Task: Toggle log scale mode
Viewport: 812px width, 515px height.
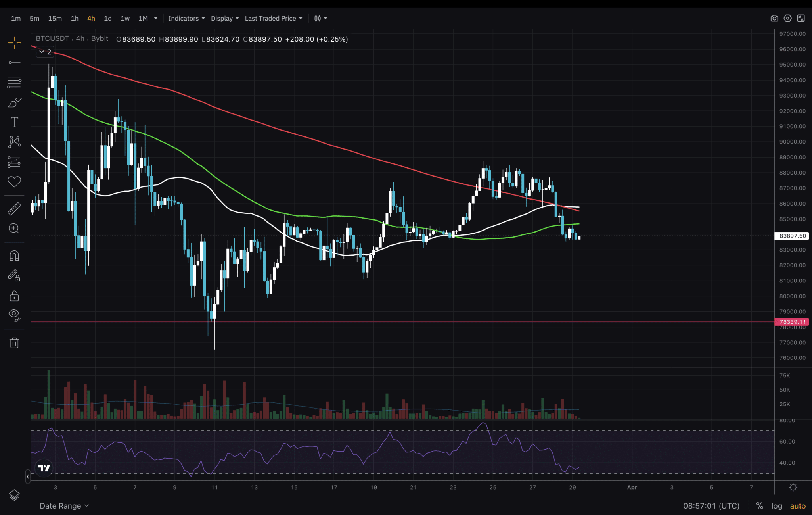Action: 777,506
